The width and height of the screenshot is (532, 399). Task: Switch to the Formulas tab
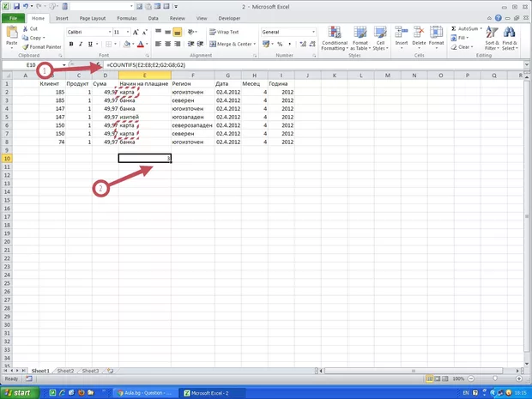[127, 18]
